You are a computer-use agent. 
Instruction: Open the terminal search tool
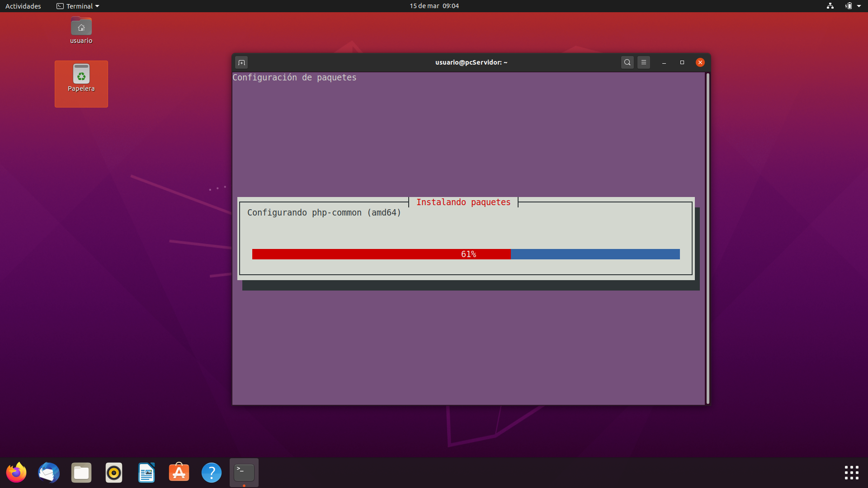pyautogui.click(x=627, y=62)
